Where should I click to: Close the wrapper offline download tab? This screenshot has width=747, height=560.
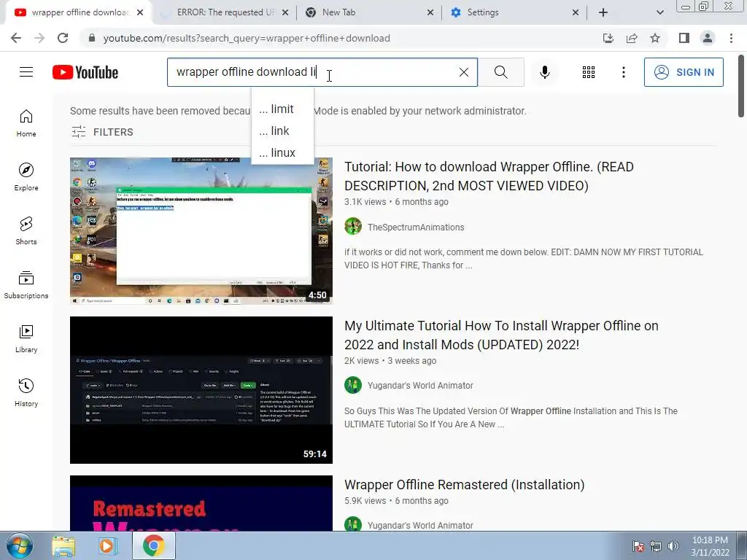coord(140,12)
